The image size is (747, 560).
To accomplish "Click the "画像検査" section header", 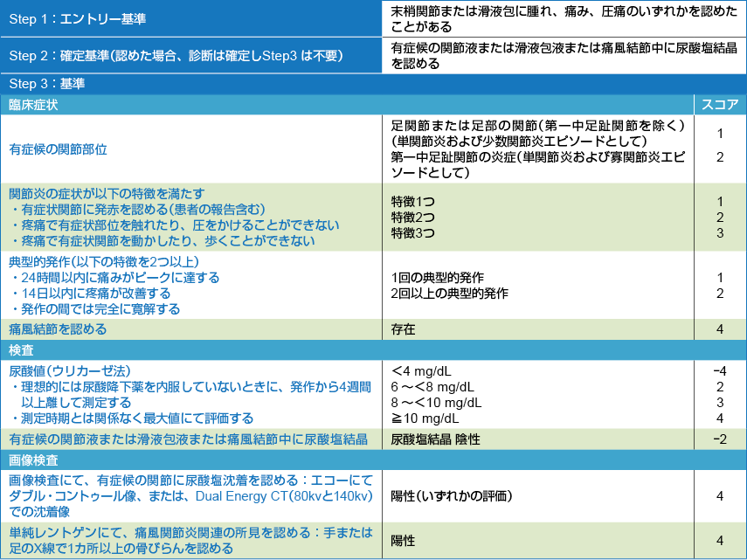I will click(x=33, y=460).
